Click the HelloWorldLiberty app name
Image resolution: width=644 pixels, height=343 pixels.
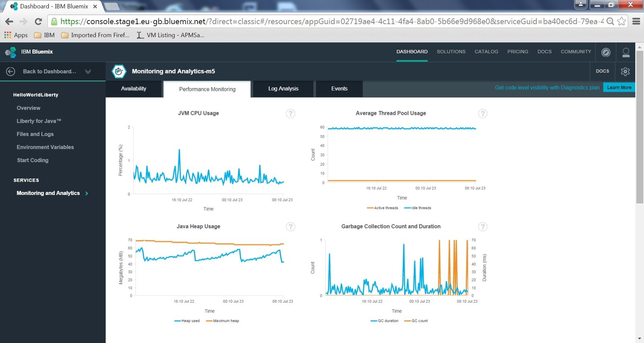[36, 95]
